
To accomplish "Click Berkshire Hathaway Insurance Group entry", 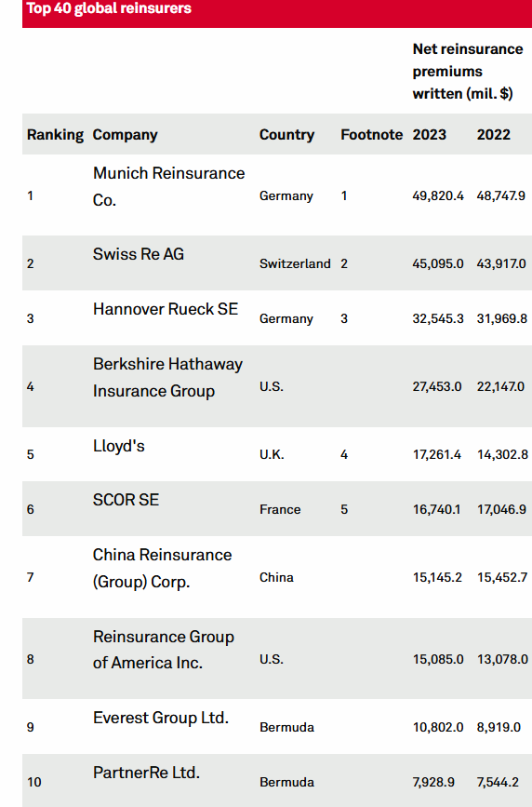I will click(167, 377).
